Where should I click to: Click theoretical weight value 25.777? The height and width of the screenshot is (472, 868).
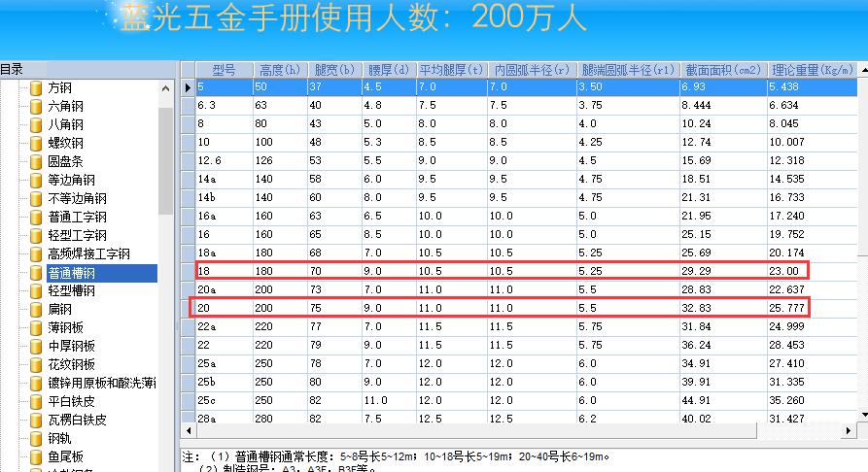pyautogui.click(x=786, y=308)
